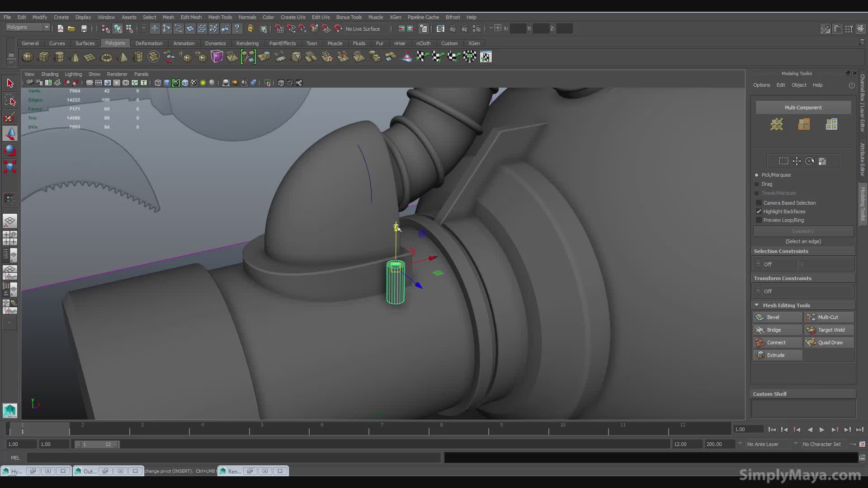
Task: Click the MEL command input field
Action: pos(233,458)
